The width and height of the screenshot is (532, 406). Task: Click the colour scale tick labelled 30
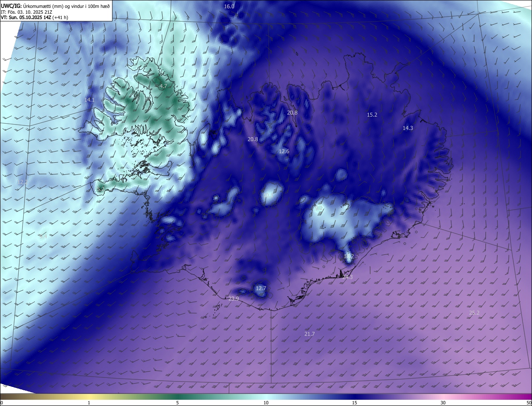coord(443,403)
